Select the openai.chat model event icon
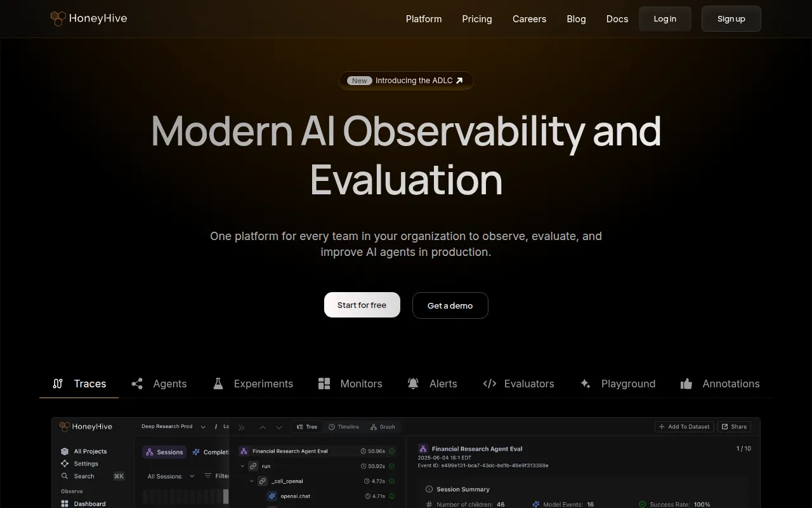 pyautogui.click(x=272, y=496)
